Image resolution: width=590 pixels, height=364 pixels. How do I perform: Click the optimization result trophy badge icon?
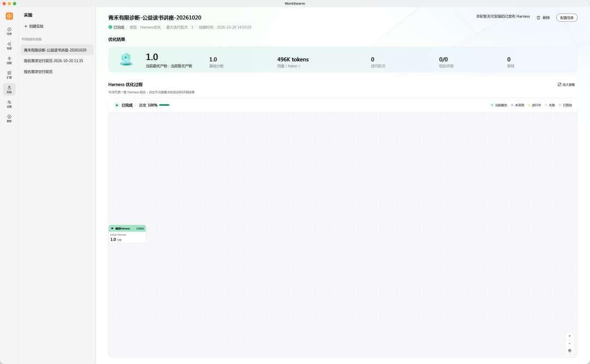click(126, 59)
